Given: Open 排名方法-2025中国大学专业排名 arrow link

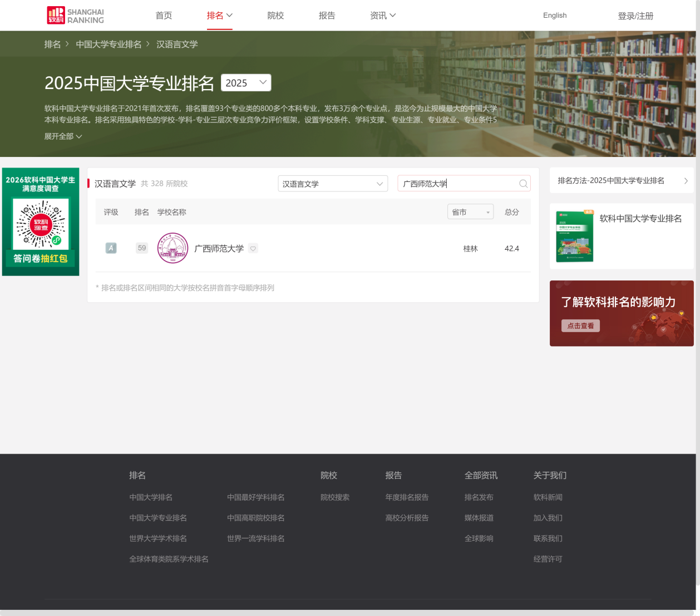Looking at the screenshot, I should tap(622, 181).
